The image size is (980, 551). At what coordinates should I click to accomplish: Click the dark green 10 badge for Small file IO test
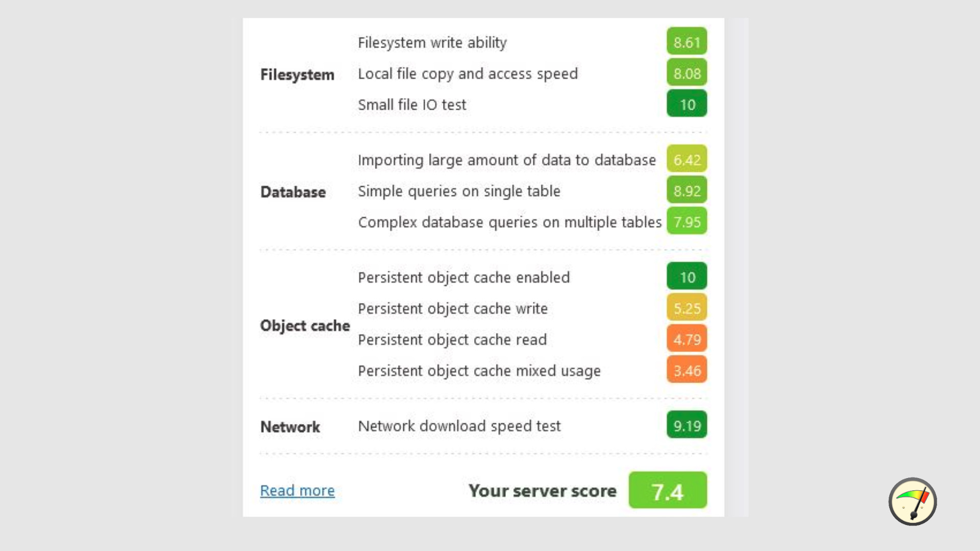(x=687, y=104)
